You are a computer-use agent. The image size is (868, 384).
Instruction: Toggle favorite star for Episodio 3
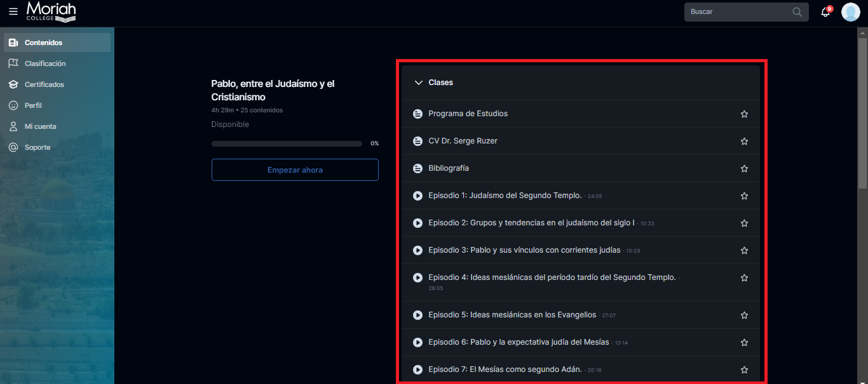coord(744,251)
